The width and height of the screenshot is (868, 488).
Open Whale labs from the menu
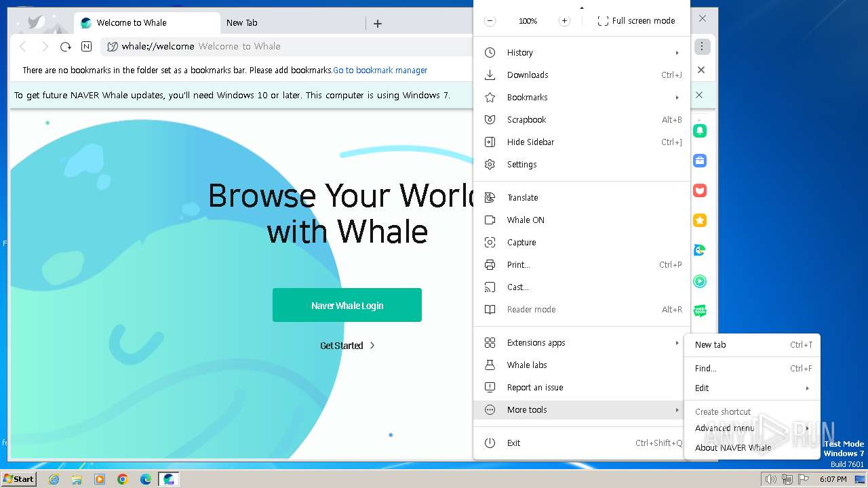(x=582, y=365)
